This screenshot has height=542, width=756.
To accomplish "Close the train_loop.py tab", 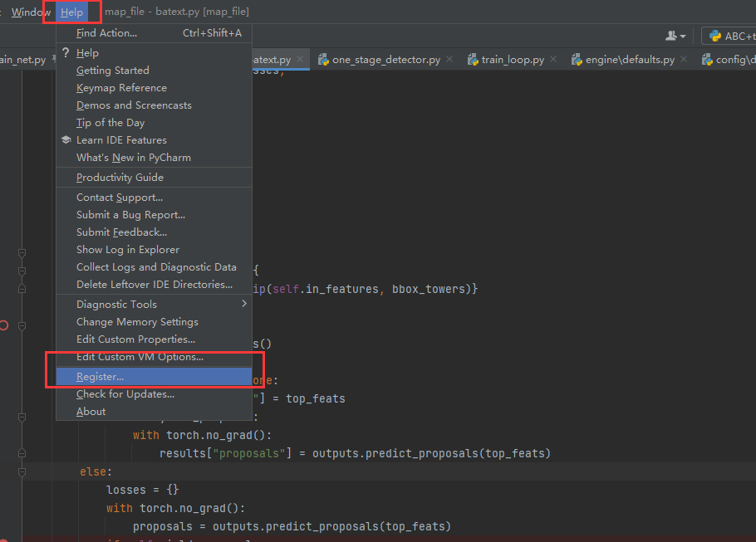I will click(553, 59).
